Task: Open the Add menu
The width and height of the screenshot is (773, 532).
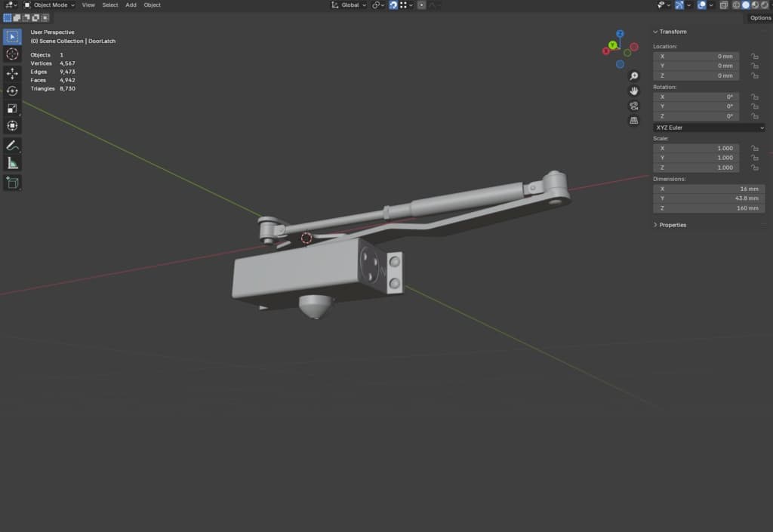Action: (131, 5)
